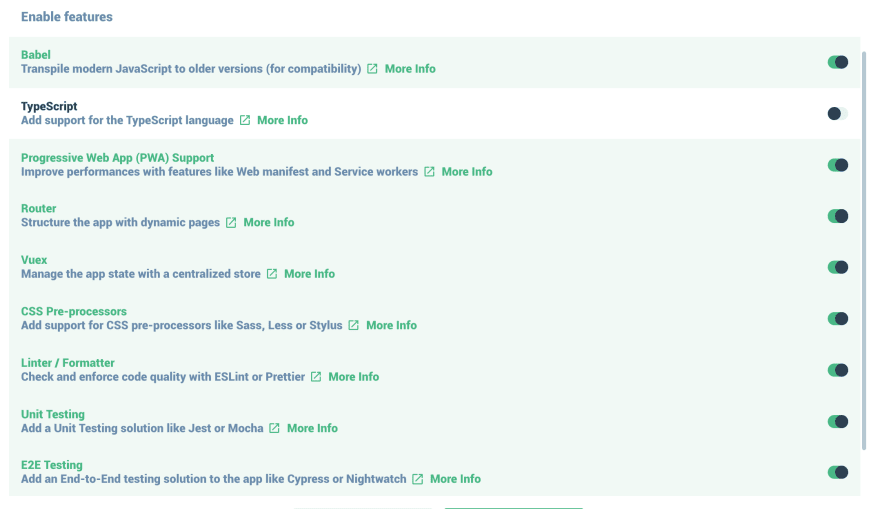This screenshot has height=509, width=880.
Task: Click 'Add a Unit Testing solution like Jest' text
Action: pos(142,428)
